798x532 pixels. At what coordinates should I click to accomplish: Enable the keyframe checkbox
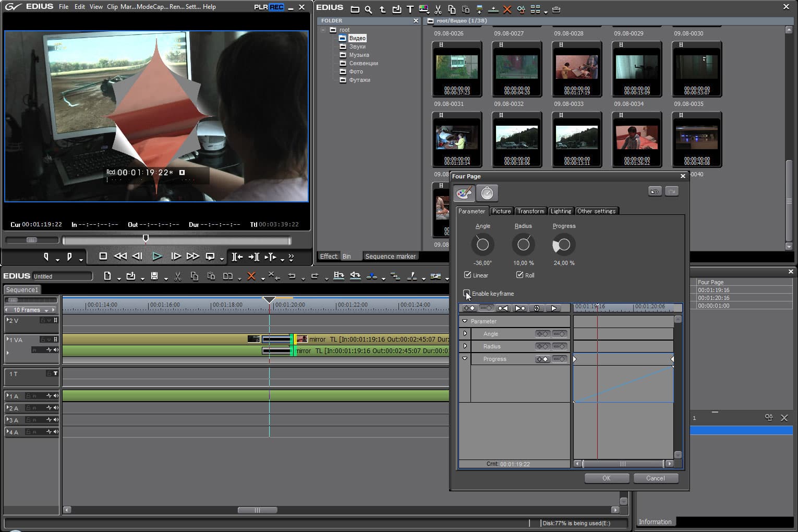467,294
